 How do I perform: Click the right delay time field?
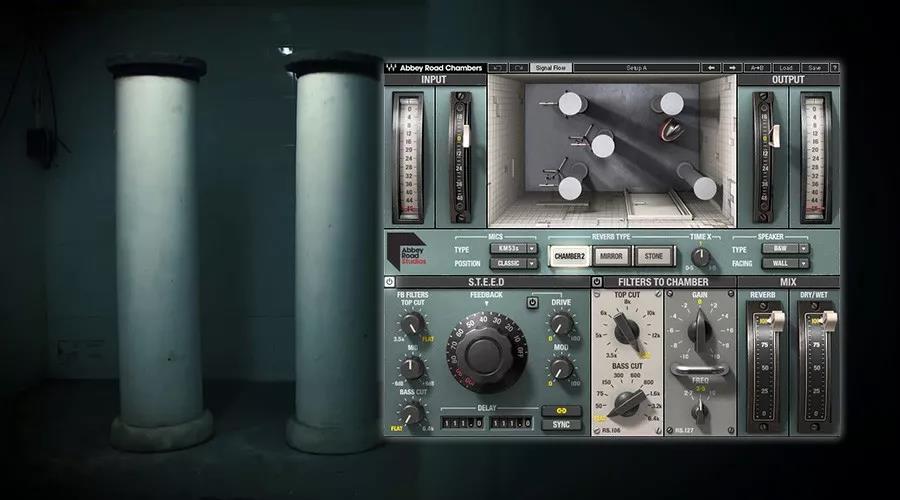511,423
